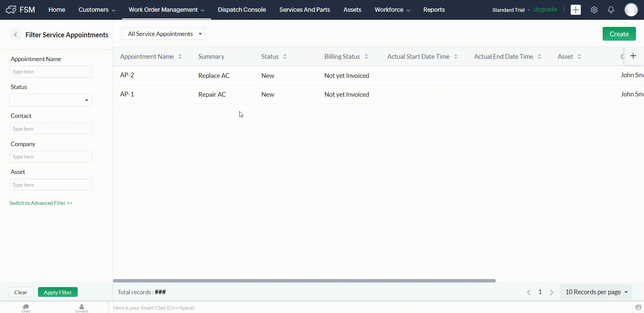Add column using table plus icon

(633, 56)
